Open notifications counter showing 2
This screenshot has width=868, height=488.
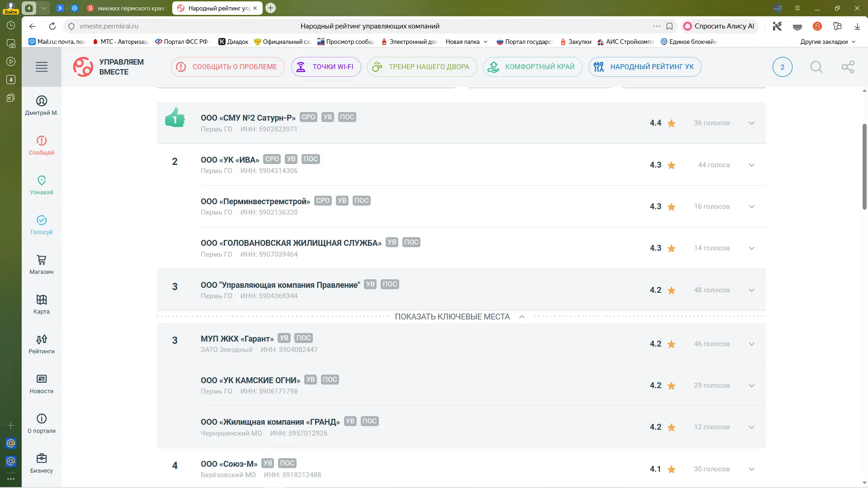(x=782, y=67)
